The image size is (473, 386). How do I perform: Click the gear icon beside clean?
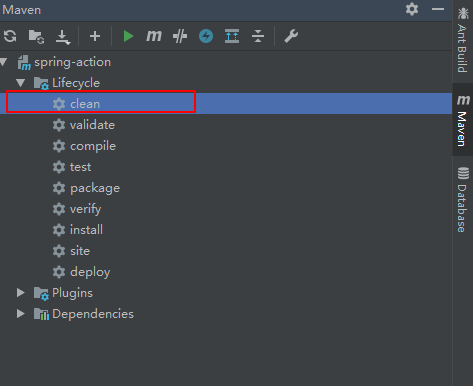[59, 104]
